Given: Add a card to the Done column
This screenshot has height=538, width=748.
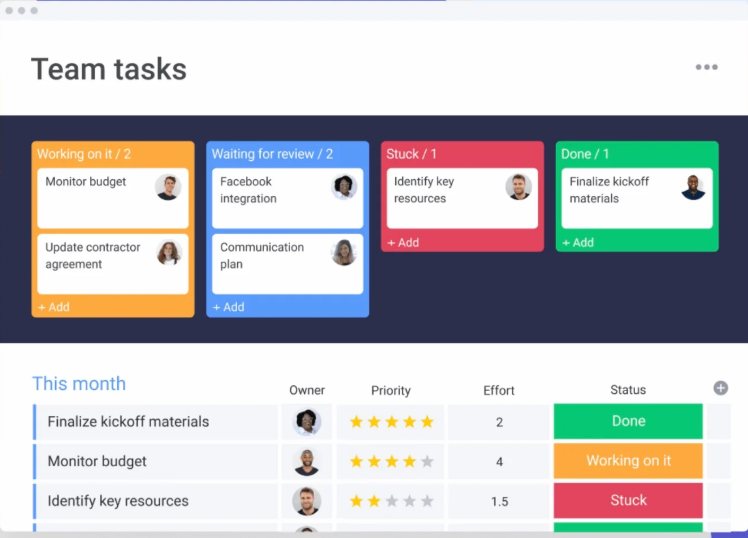Looking at the screenshot, I should 578,242.
